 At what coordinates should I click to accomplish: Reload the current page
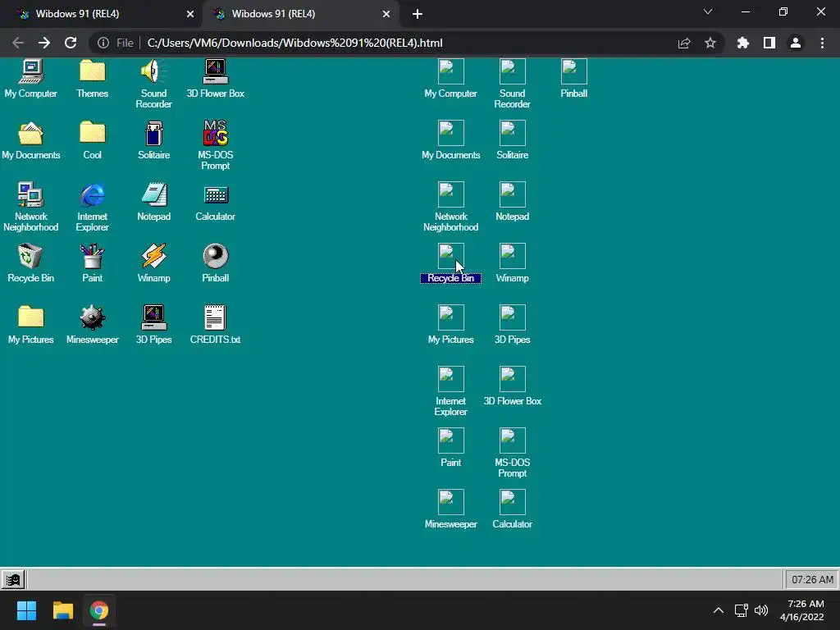coord(71,43)
